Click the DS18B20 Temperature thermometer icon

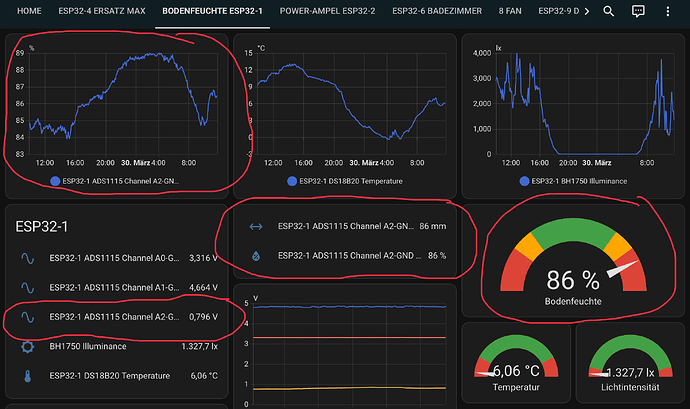pos(28,376)
